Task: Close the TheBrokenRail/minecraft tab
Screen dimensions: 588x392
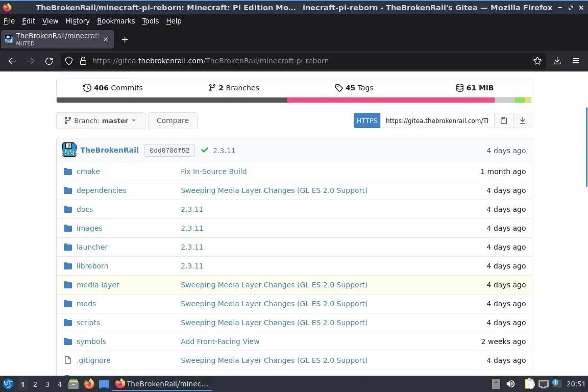Action: [x=105, y=39]
